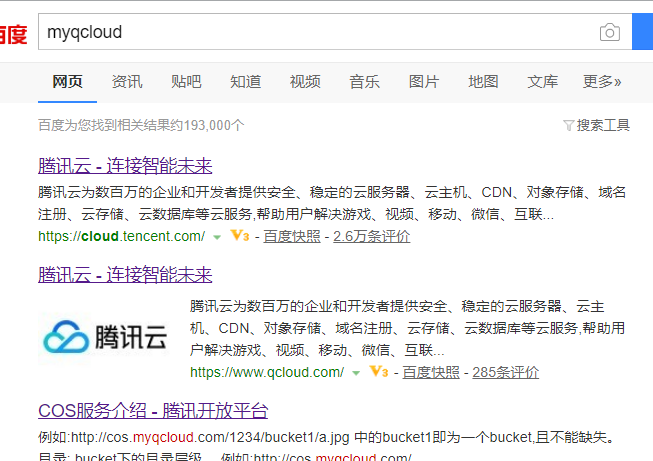
Task: Switch to the 视频 tab
Action: click(305, 82)
